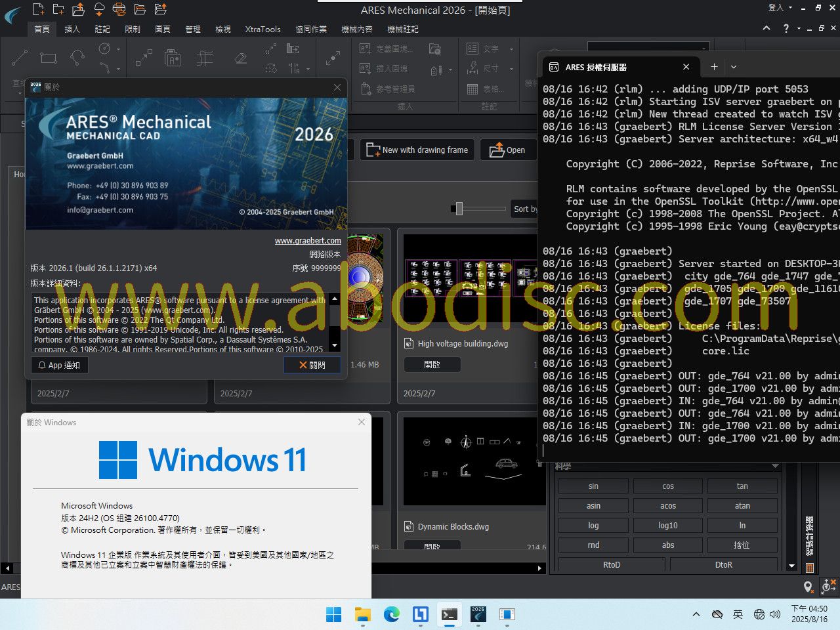Click the DtoR calculator button
This screenshot has width=840, height=630.
coord(724,564)
